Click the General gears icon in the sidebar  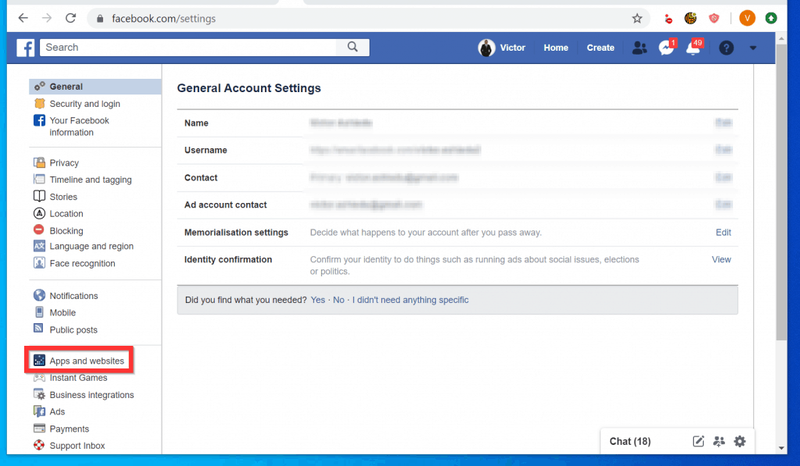tap(39, 86)
